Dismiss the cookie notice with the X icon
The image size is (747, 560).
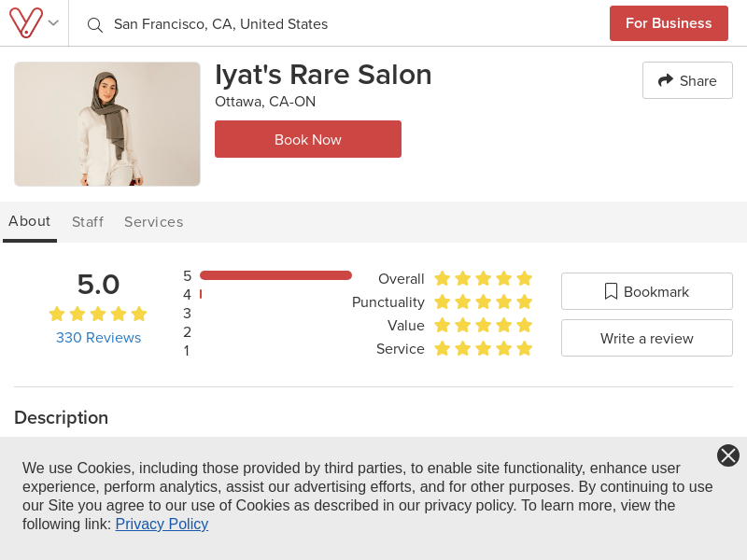tap(728, 455)
